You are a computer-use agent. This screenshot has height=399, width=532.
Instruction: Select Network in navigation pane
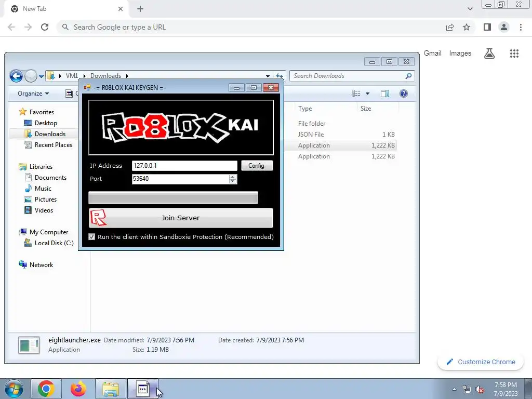click(x=41, y=265)
